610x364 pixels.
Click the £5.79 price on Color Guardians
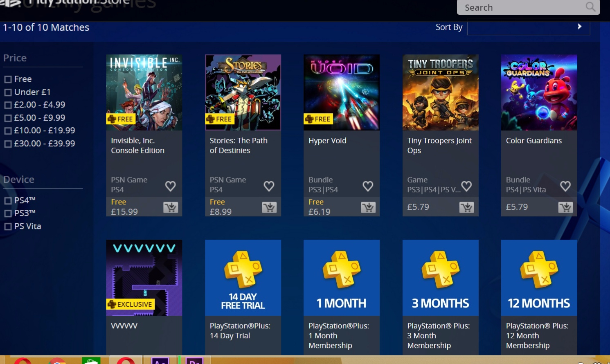pos(517,207)
